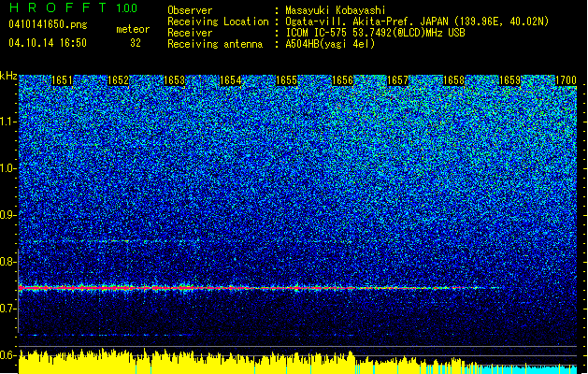Click the cyan signal level bars
This screenshot has height=374, width=588.
pyautogui.click(x=529, y=369)
